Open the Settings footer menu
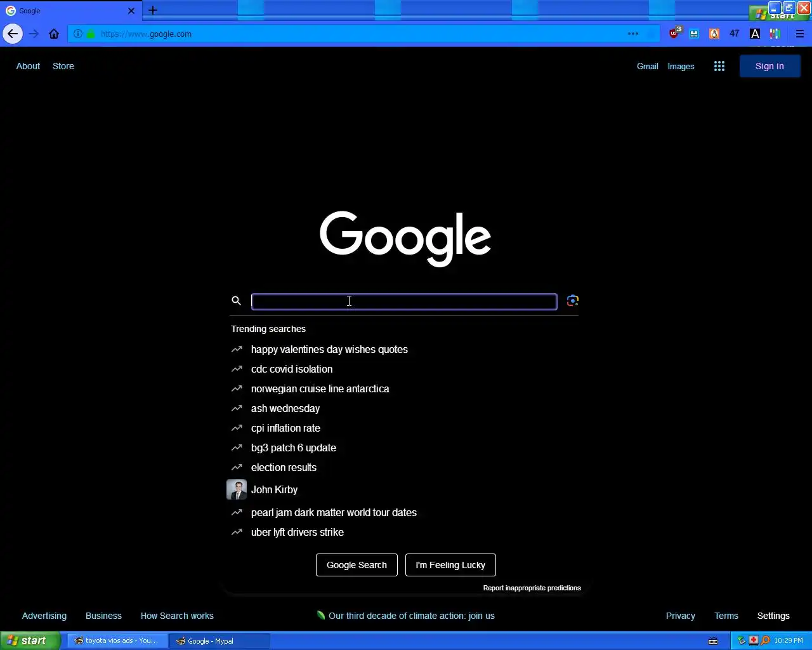 pos(773,616)
